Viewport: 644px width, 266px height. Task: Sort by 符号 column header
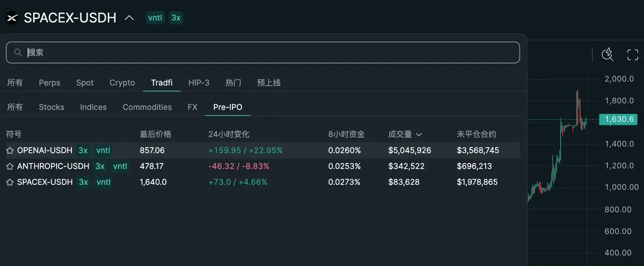(x=13, y=134)
